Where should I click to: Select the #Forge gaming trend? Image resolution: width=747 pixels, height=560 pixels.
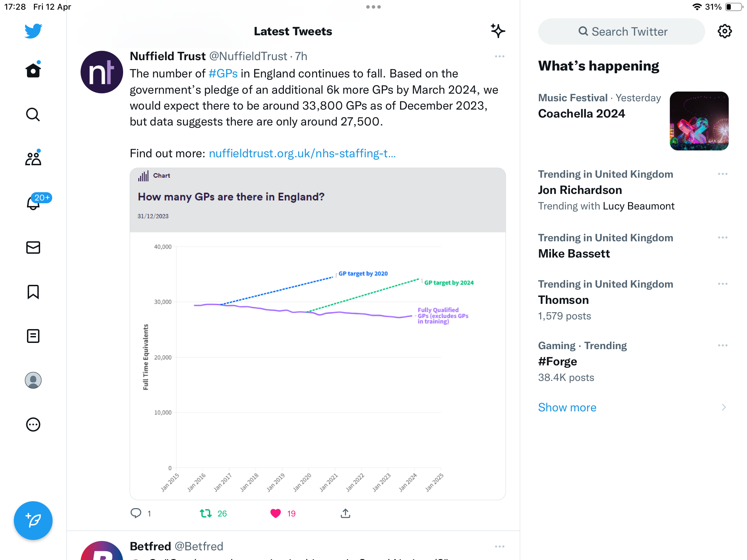(633, 361)
